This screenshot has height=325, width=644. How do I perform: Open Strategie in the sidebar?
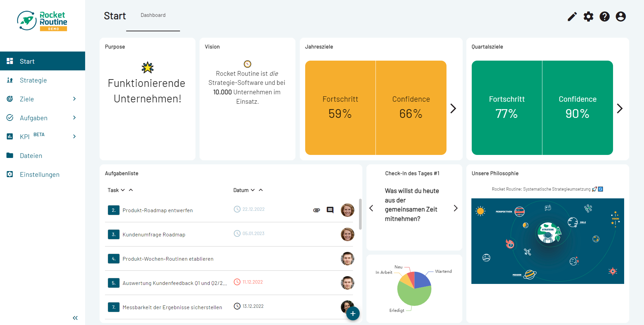[42, 80]
